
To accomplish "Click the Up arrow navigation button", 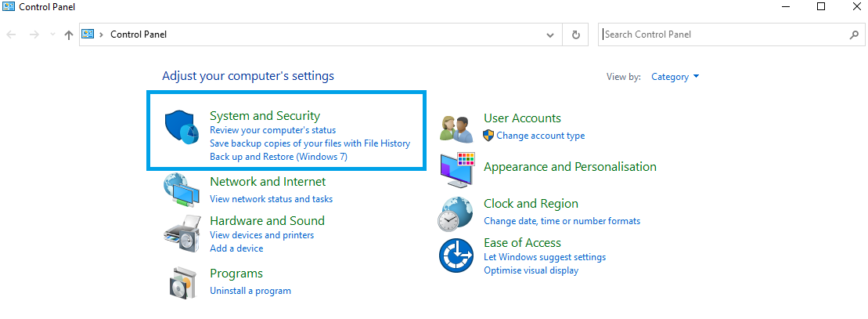I will 69,34.
